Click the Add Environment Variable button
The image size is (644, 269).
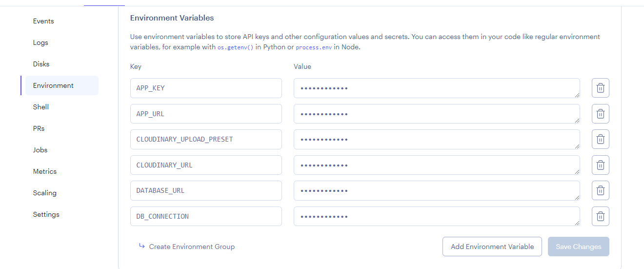tap(492, 247)
